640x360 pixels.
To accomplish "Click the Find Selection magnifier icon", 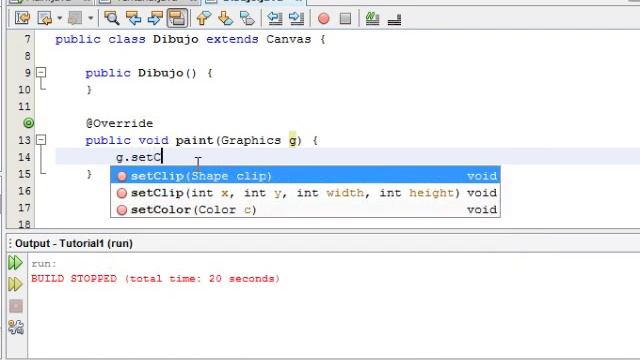I will [112, 18].
